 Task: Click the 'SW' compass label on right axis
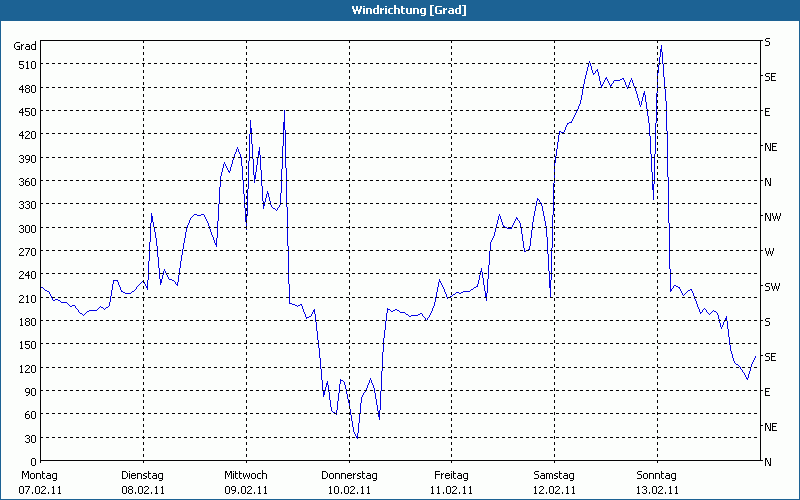(x=772, y=287)
